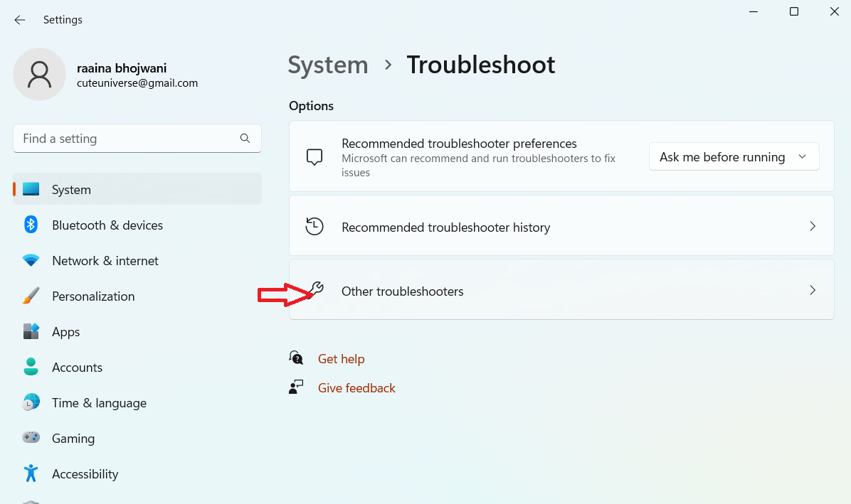The image size is (851, 504).
Task: Click the wrench icon for Other troubleshooters
Action: pyautogui.click(x=317, y=289)
